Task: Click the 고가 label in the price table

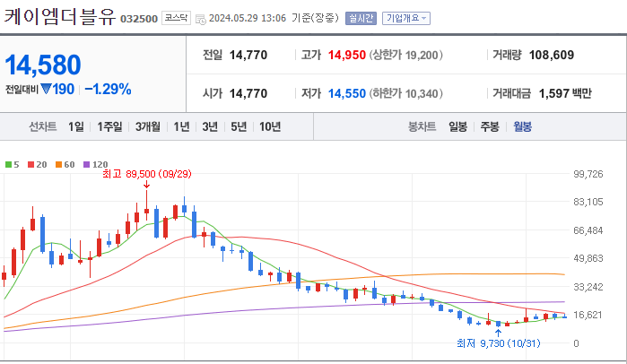Action: tap(311, 56)
